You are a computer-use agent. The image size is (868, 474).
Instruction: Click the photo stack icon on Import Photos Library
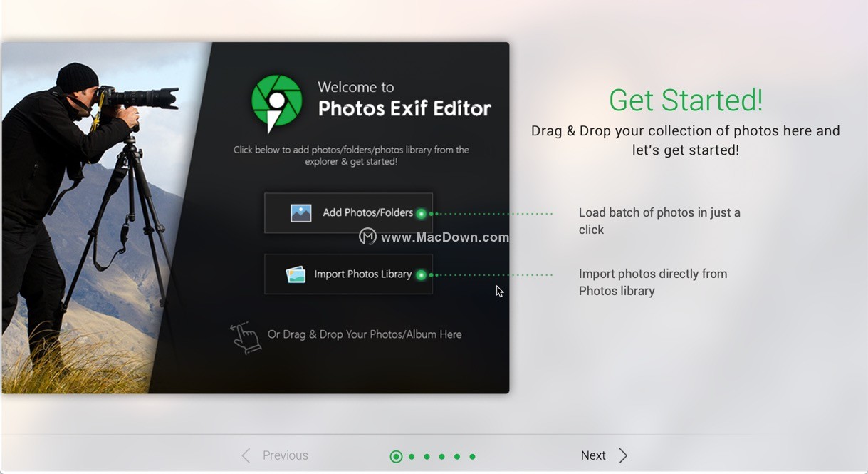pos(296,274)
